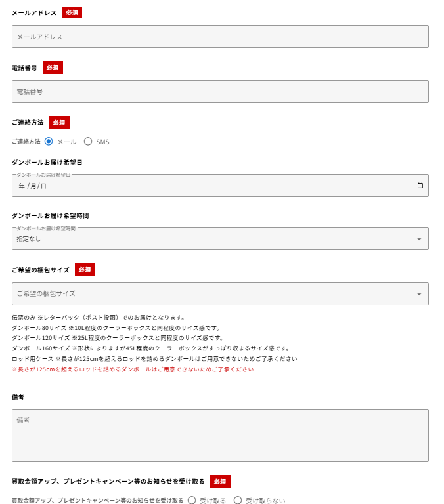The image size is (444, 504).
Task: Click the 必須 badge beside ご希望の梱包サイズ
Action: tap(85, 269)
